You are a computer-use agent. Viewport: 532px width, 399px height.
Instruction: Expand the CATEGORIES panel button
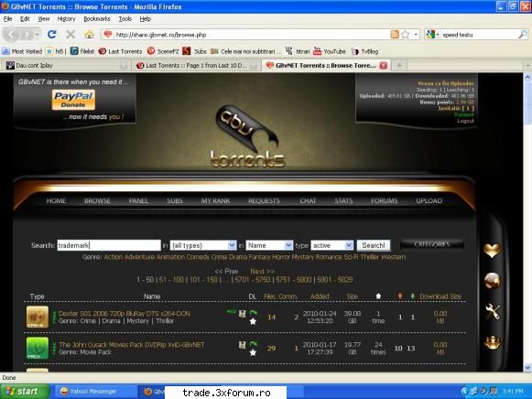(432, 244)
